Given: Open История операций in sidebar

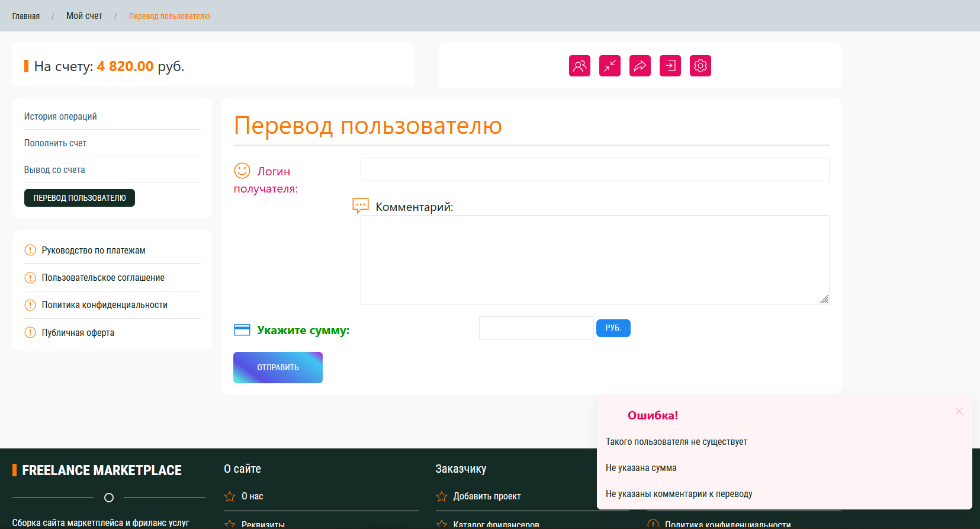Looking at the screenshot, I should (x=60, y=117).
